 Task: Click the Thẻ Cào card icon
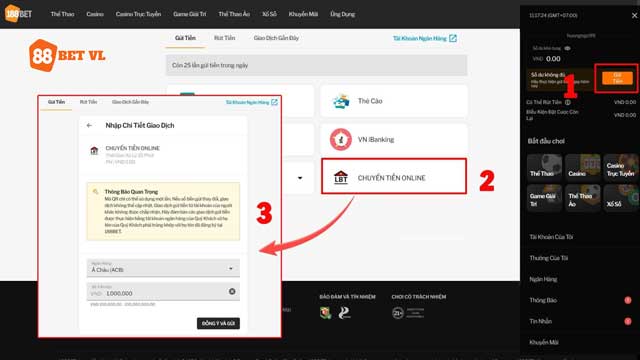(x=341, y=101)
